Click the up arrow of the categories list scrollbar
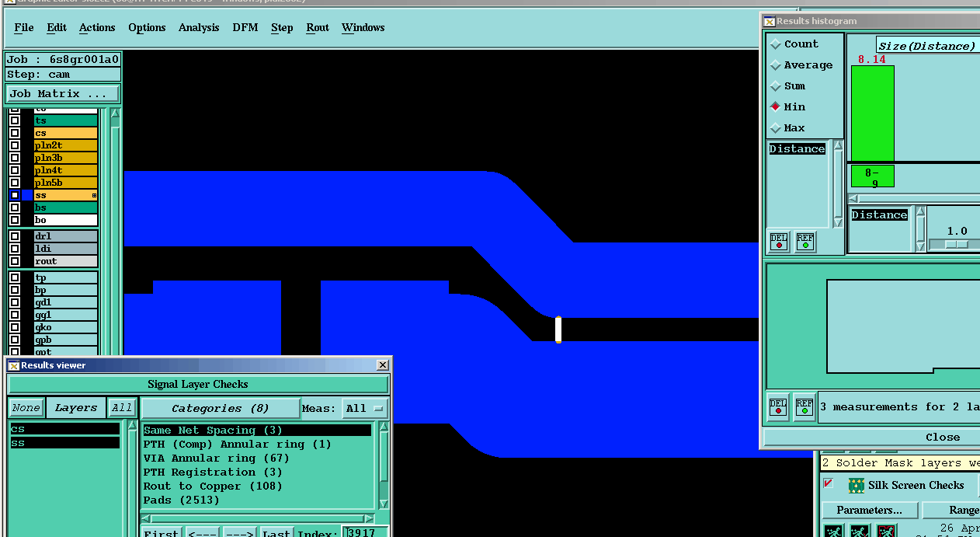 coord(383,428)
